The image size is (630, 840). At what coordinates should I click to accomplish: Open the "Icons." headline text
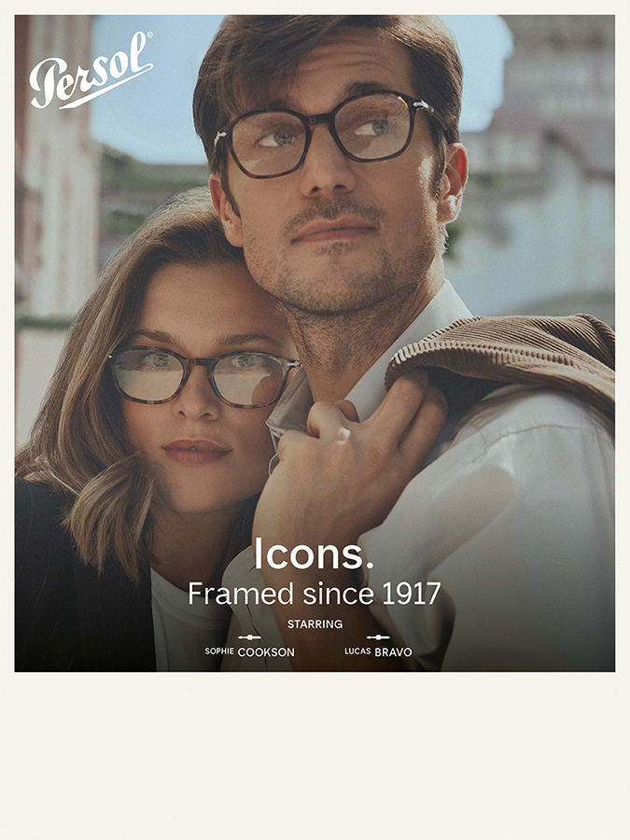314,553
